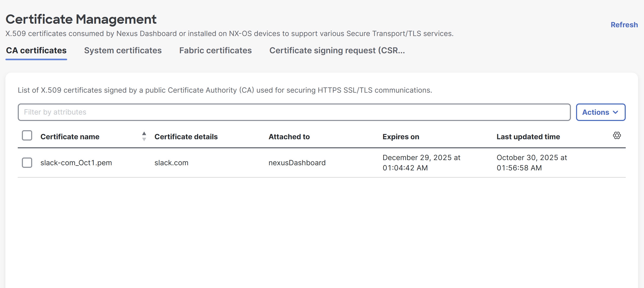Click the Expires on column header
This screenshot has height=288, width=644.
[x=401, y=137]
